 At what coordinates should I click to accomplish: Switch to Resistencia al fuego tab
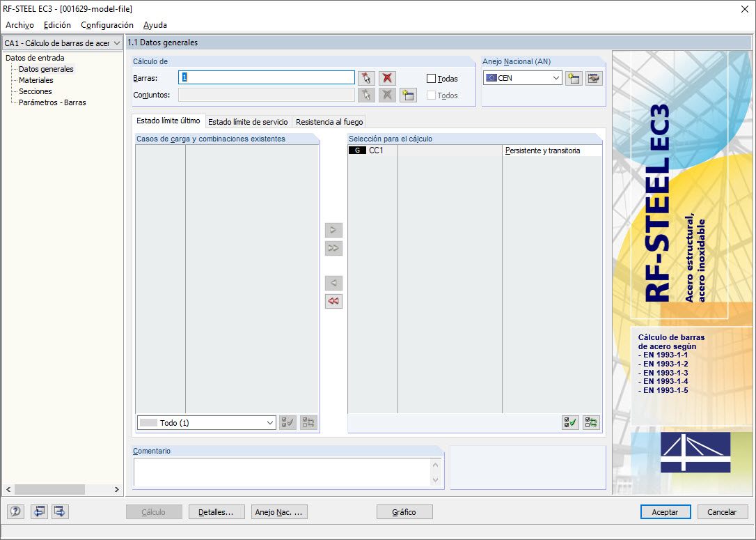click(329, 122)
